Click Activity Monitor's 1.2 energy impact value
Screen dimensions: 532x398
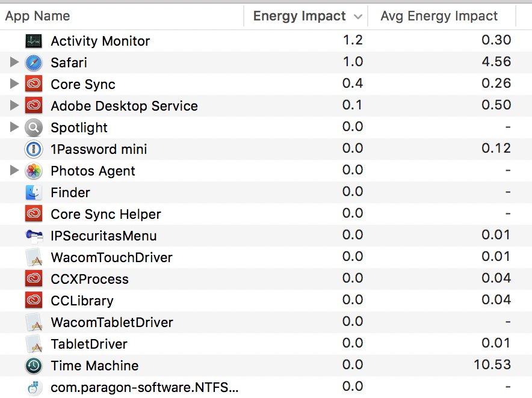[353, 40]
